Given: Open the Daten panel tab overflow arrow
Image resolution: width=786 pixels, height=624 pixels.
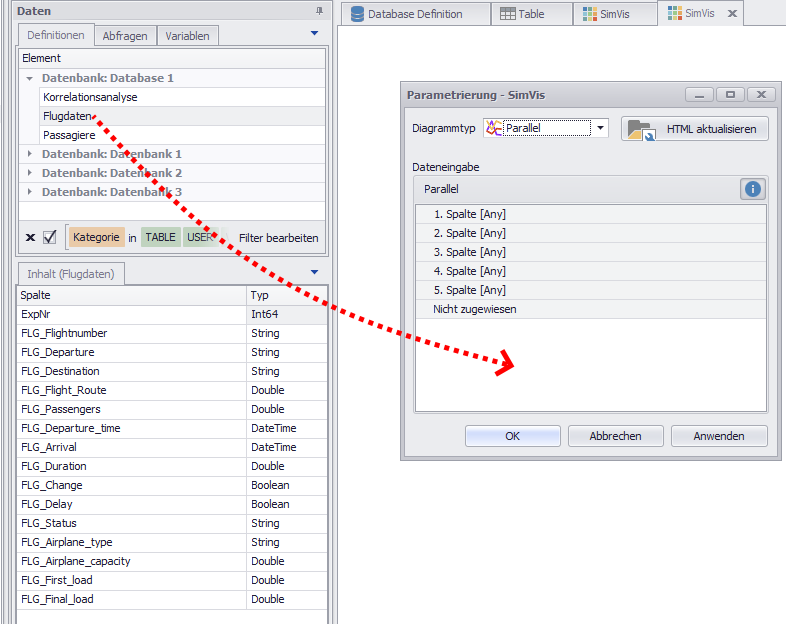Looking at the screenshot, I should 314,33.
